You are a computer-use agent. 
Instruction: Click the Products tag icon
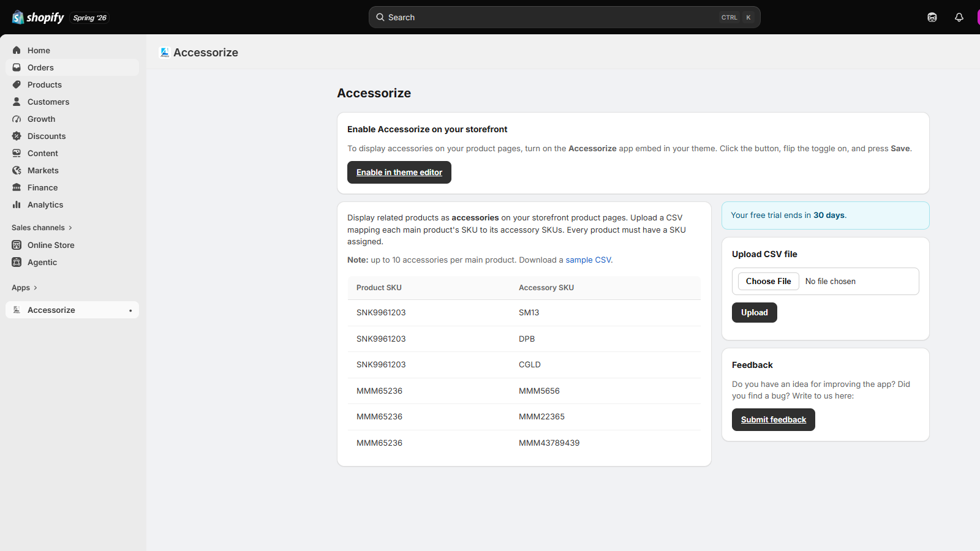tap(17, 84)
